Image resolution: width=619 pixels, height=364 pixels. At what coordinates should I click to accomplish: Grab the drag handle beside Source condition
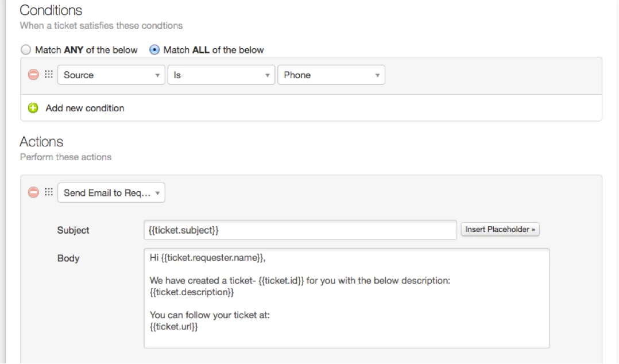coord(49,74)
